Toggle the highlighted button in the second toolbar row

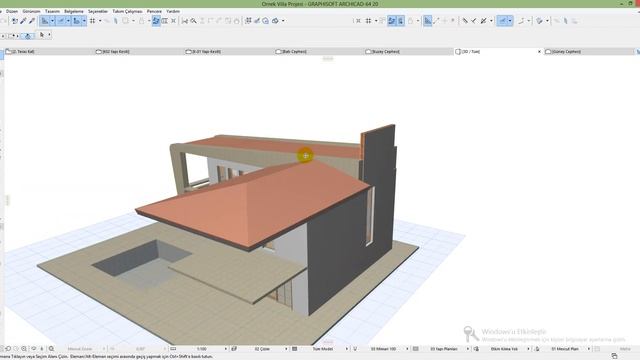[x=28, y=36]
